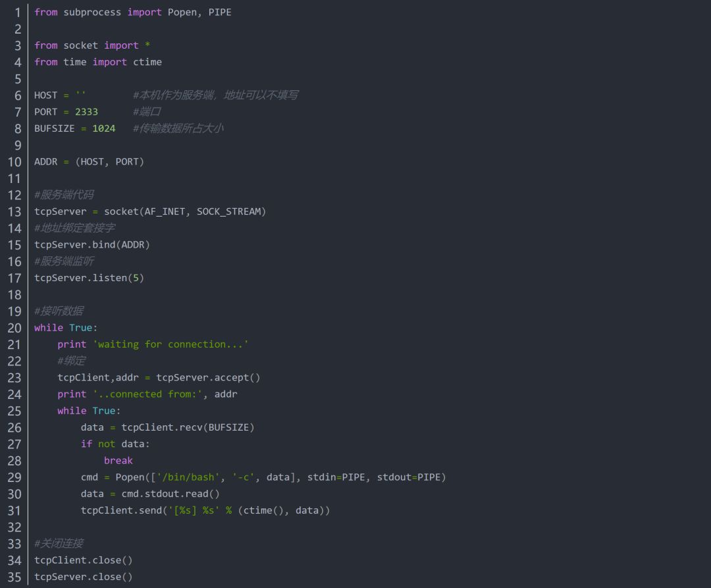Screen dimensions: 711x588
Task: Click 'cmd.stdout.read()' call
Action: [171, 494]
